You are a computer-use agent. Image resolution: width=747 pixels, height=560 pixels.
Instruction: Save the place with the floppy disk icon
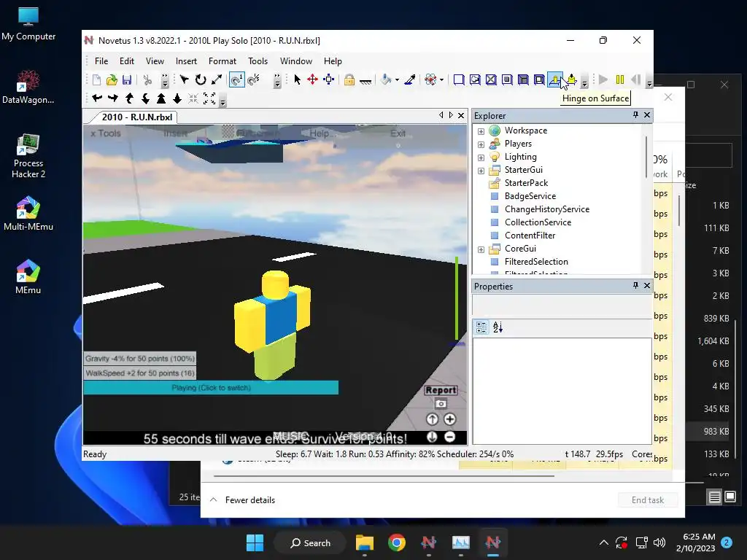(127, 80)
